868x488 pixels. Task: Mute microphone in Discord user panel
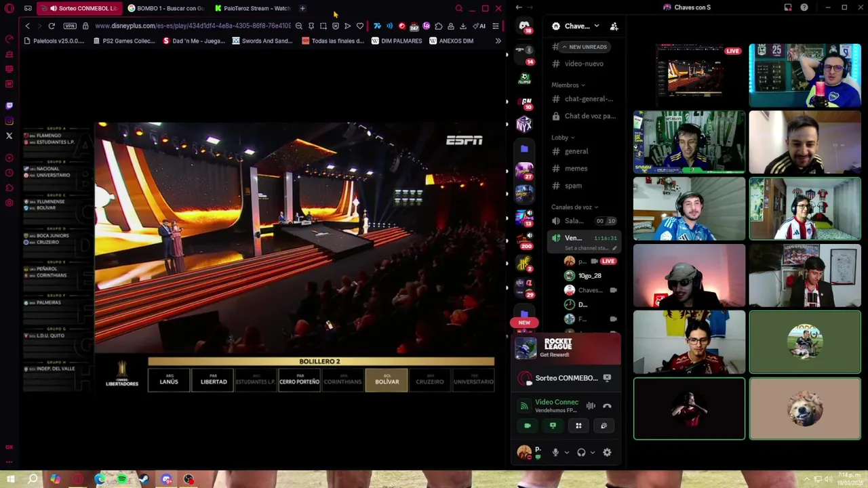pos(555,453)
